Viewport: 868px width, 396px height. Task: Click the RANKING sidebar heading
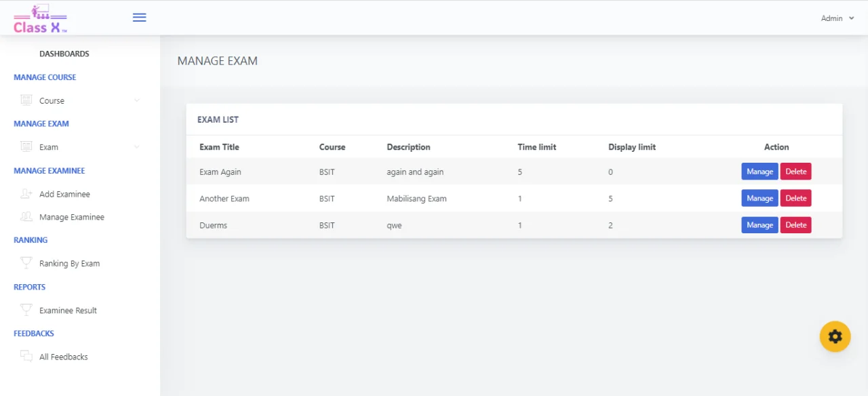pyautogui.click(x=31, y=240)
